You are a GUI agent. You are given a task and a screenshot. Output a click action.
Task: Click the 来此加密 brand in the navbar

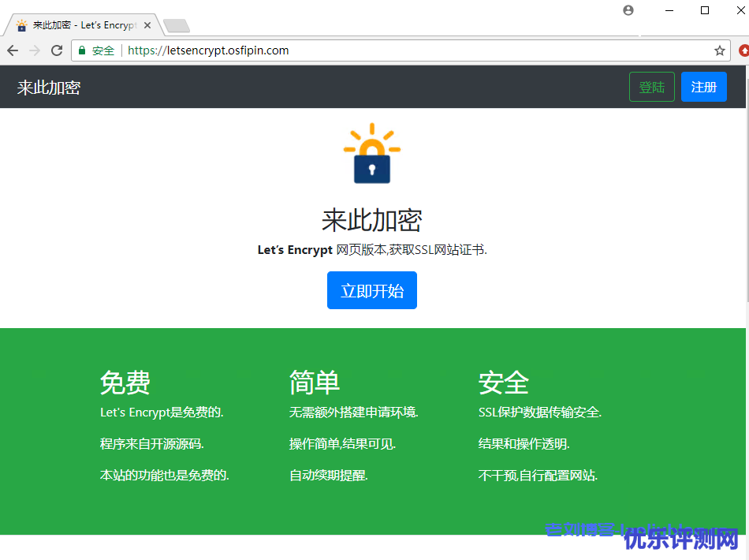click(49, 88)
